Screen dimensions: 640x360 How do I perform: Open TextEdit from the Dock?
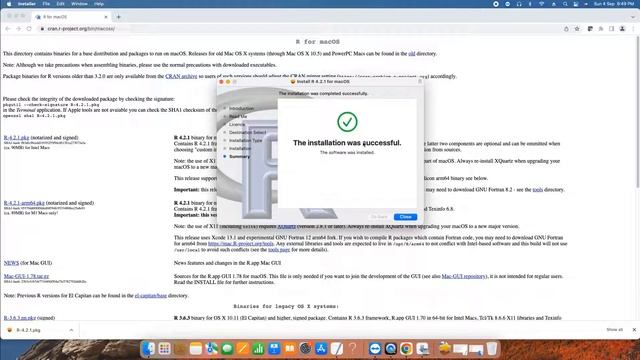(337, 349)
